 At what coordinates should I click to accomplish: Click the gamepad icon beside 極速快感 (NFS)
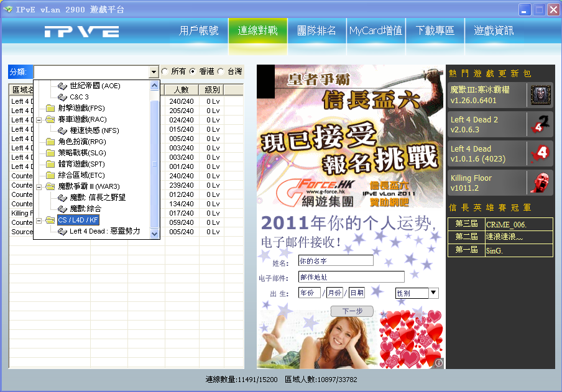pyautogui.click(x=62, y=131)
